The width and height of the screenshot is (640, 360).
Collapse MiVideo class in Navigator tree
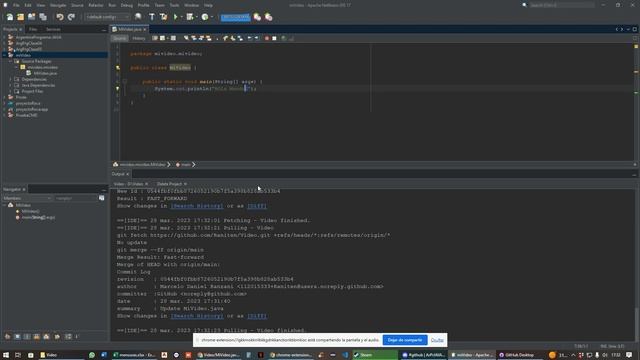(4, 205)
